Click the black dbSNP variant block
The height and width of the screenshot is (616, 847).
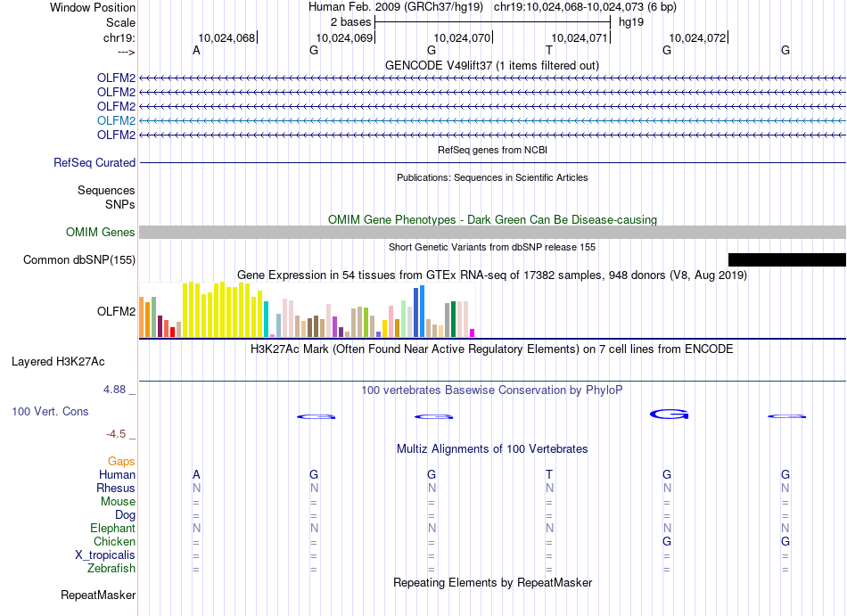(787, 259)
